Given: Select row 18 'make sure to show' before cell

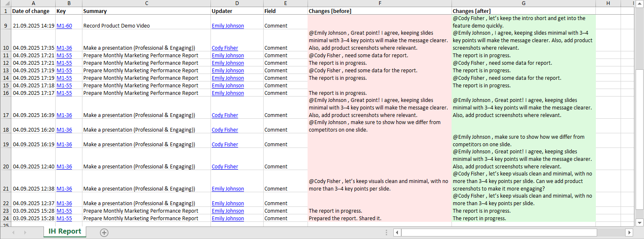Looking at the screenshot, I should (x=380, y=126).
